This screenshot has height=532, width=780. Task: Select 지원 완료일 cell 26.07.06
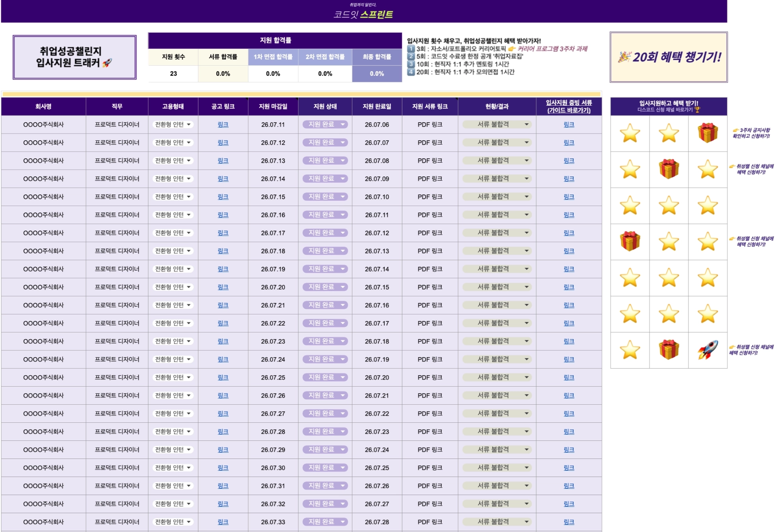[x=377, y=125]
